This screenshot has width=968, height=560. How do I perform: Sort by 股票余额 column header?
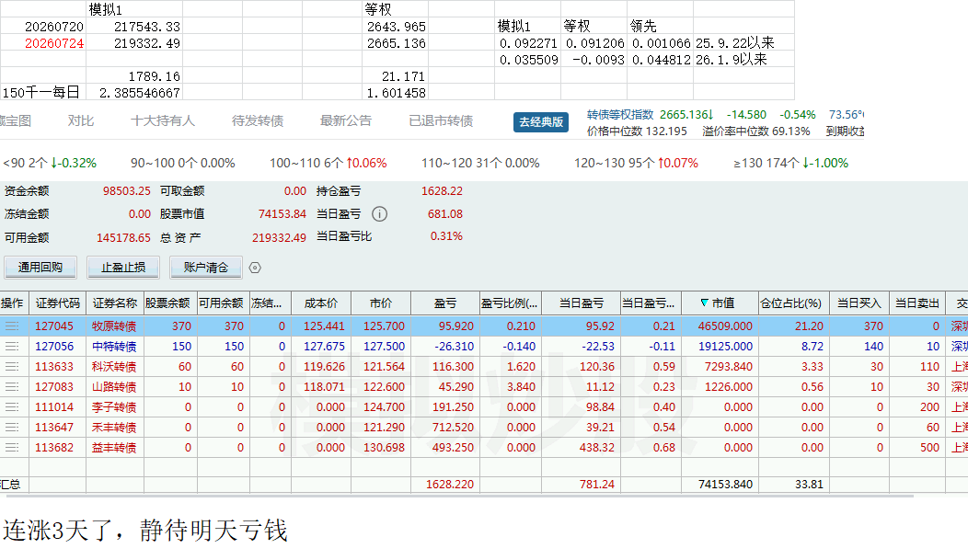[x=170, y=303]
